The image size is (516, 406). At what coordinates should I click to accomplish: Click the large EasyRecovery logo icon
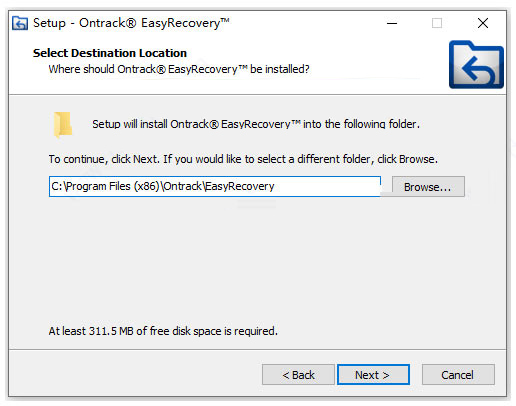pyautogui.click(x=476, y=64)
